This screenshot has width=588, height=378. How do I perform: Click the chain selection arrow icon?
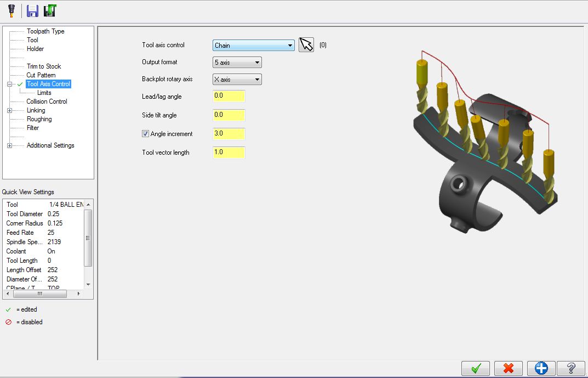click(x=306, y=44)
